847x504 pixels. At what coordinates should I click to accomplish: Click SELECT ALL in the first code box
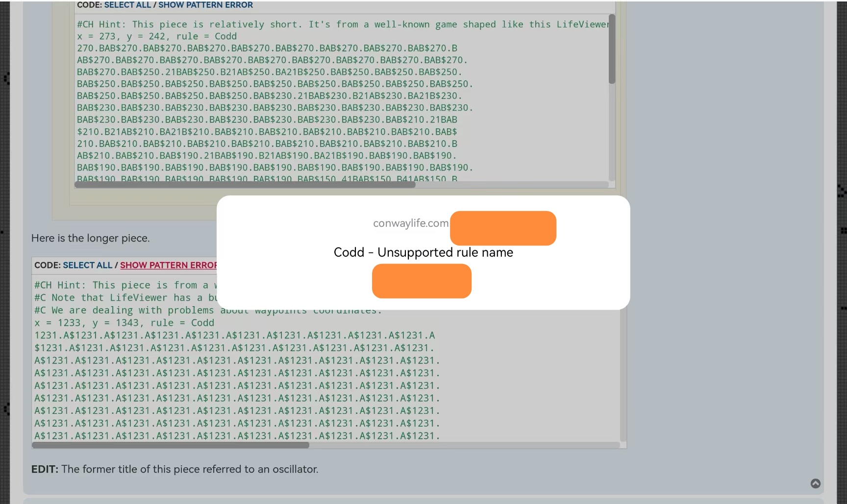[127, 5]
